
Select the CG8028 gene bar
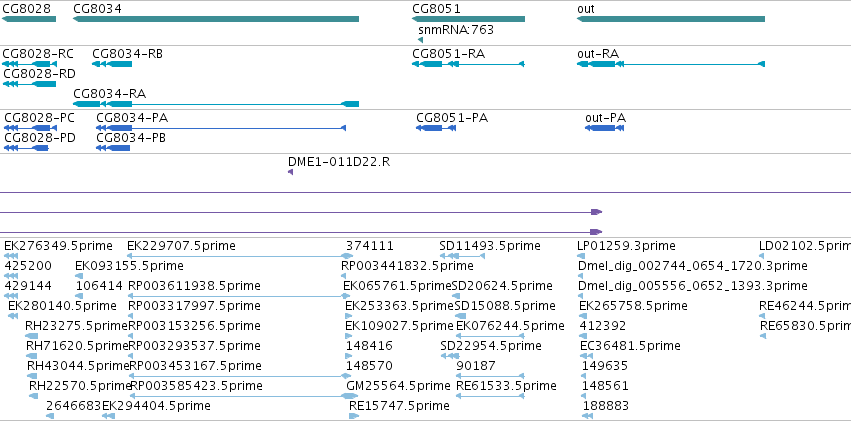(29, 19)
